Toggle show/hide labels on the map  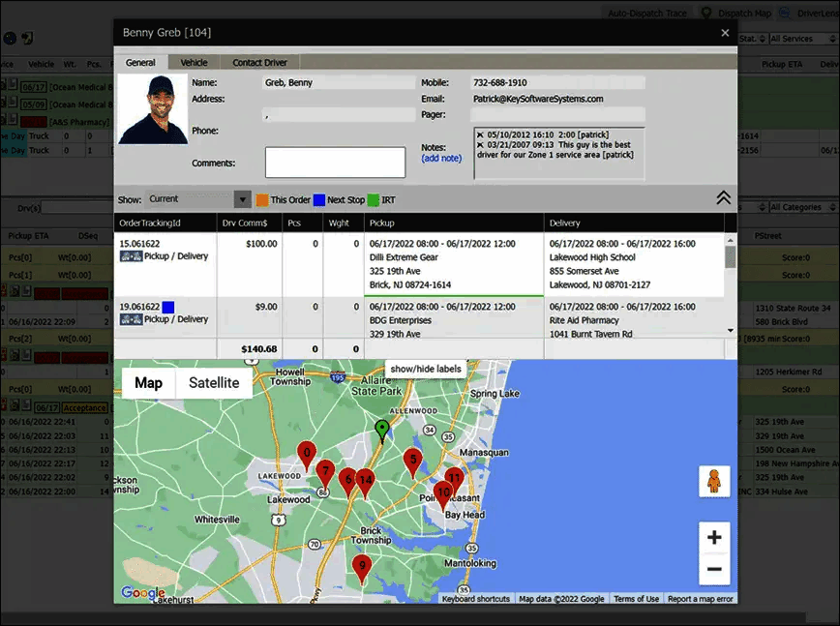[x=426, y=369]
